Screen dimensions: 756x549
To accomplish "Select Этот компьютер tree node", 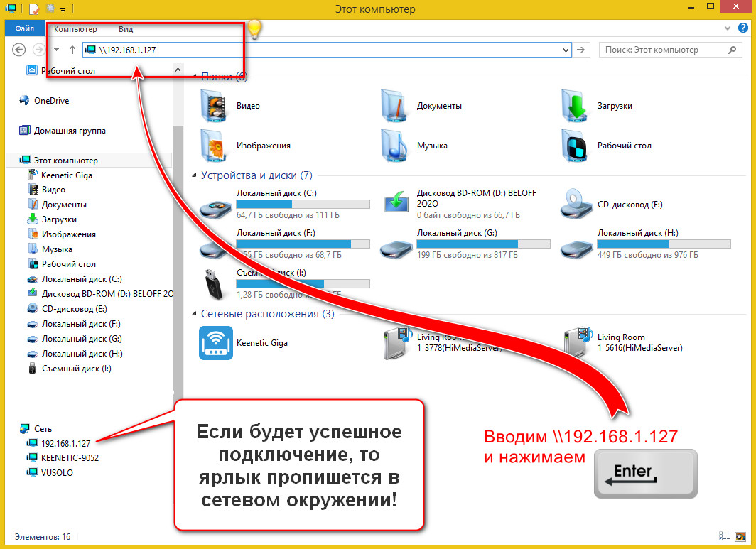I will [58, 160].
